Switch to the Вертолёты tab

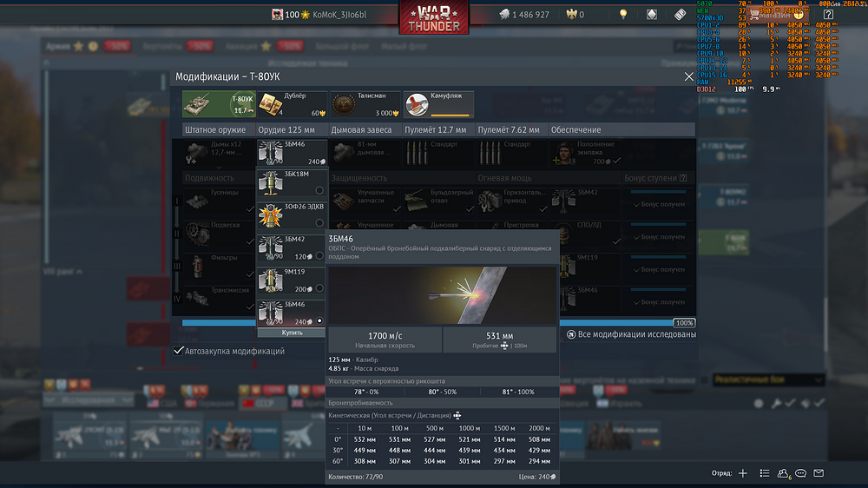coord(162,47)
